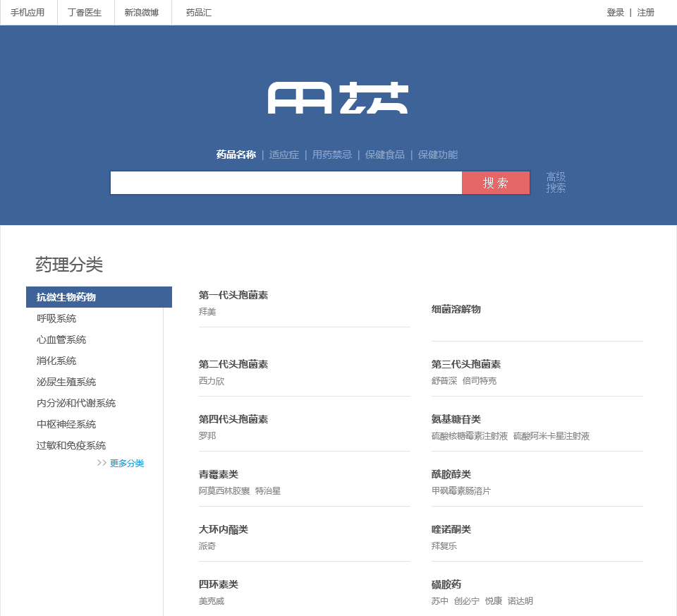
Task: Click the 西力欣 drug link
Action: [212, 380]
